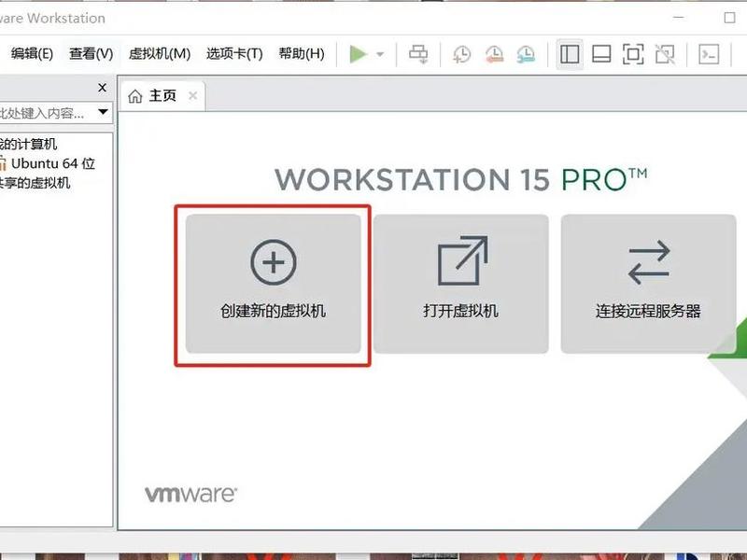Open the power options dropdown arrow
This screenshot has width=747, height=560.
coord(380,54)
